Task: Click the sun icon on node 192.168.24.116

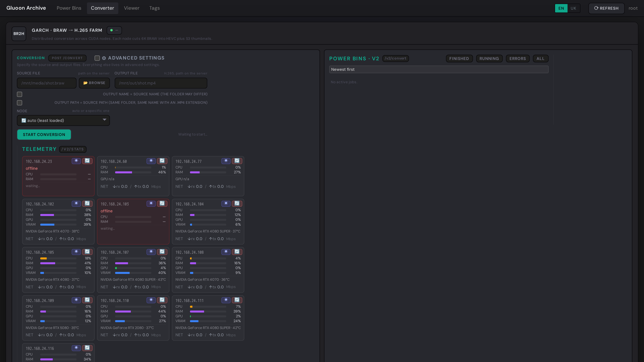Action: [x=76, y=348]
